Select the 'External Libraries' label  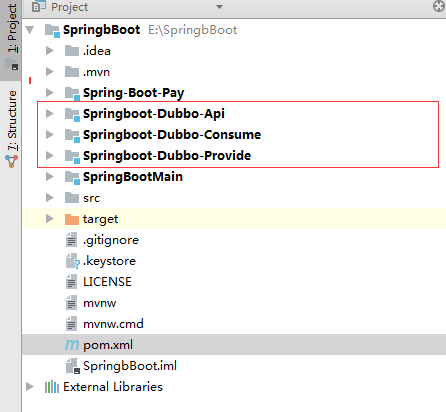113,387
